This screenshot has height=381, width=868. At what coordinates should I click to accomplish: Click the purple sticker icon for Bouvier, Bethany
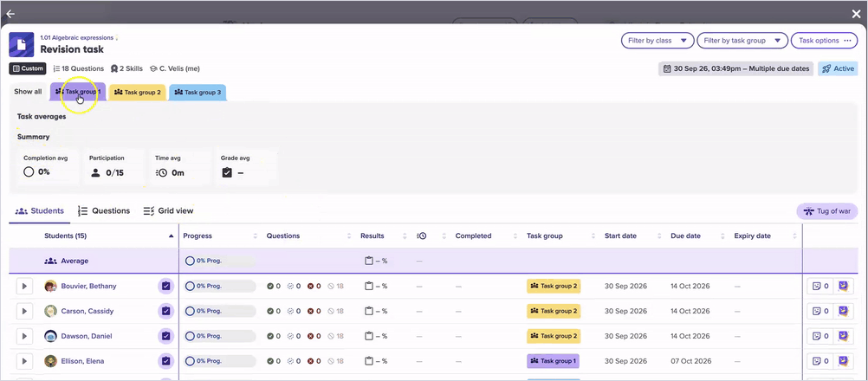click(x=844, y=287)
